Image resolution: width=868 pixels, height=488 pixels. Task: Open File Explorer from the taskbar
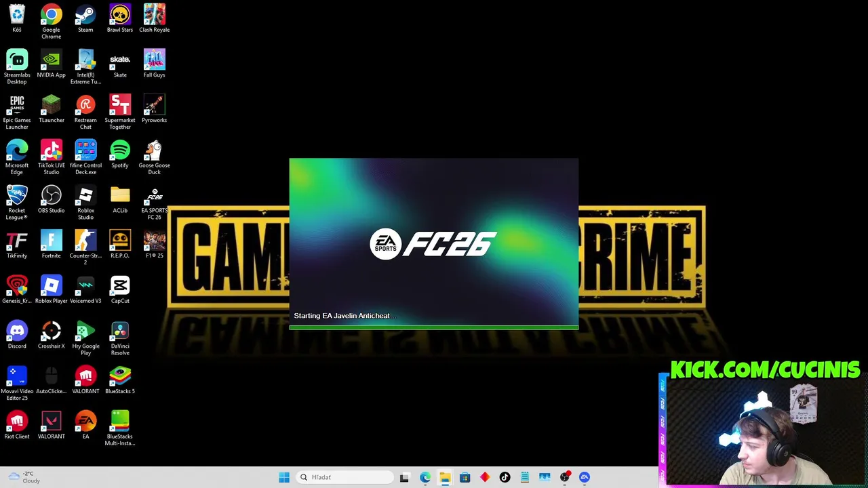[x=445, y=477]
